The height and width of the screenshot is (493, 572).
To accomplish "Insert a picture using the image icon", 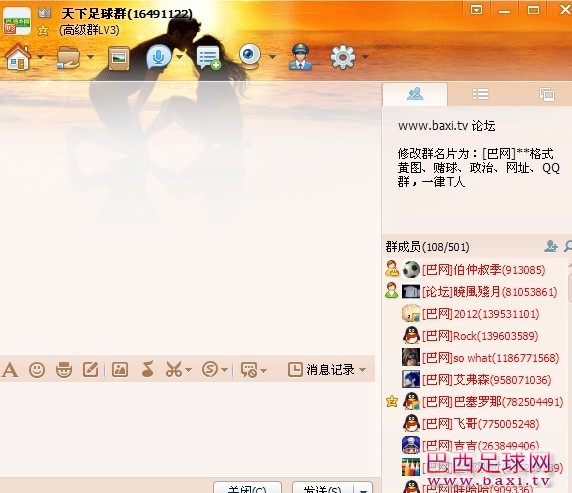I will click(x=120, y=370).
